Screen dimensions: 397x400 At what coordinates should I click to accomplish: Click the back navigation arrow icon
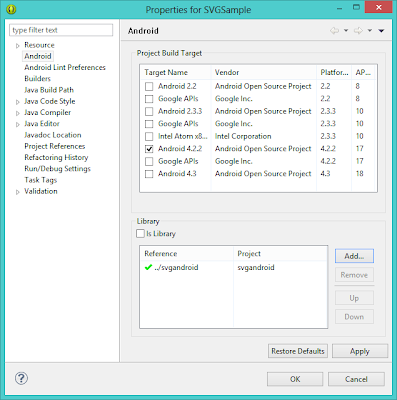[335, 31]
